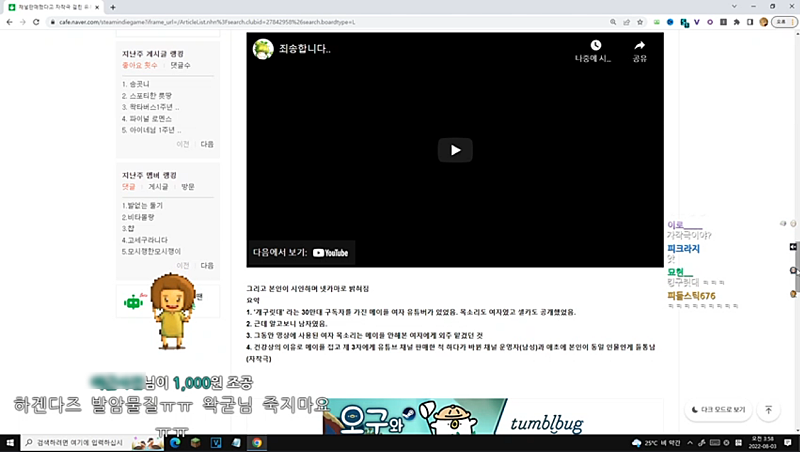The width and height of the screenshot is (800, 452).
Task: Select the 좋아요 횟수 ranking tab
Action: pyautogui.click(x=140, y=65)
